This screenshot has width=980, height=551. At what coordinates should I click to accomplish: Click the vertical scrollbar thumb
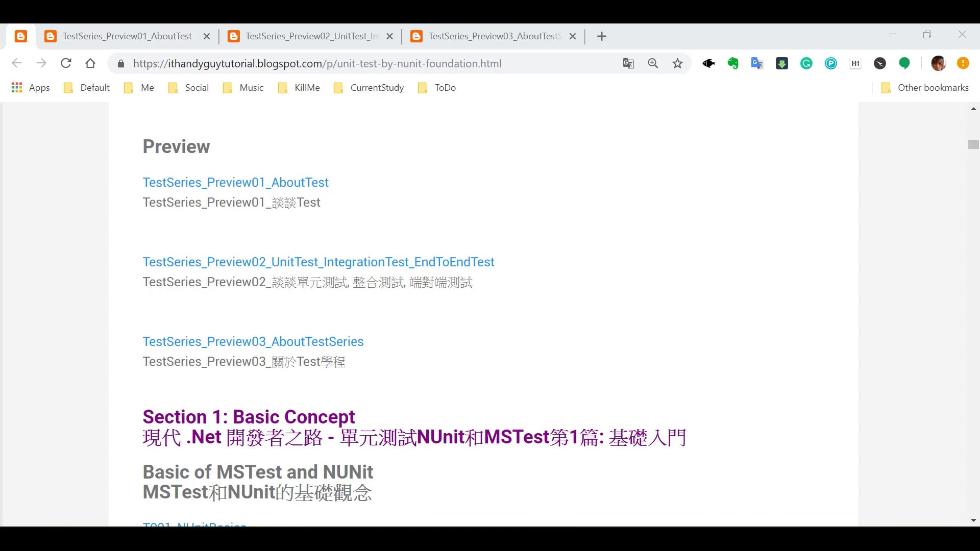point(973,144)
